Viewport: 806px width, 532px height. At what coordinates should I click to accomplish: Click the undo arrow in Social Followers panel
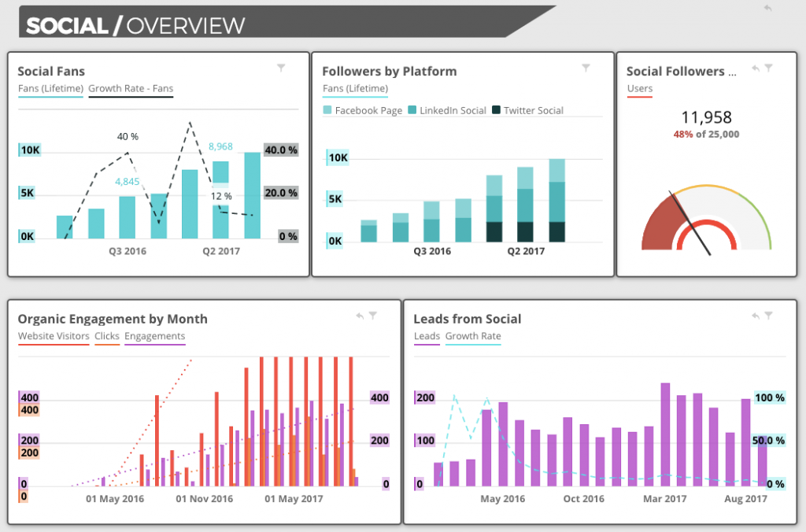click(756, 68)
